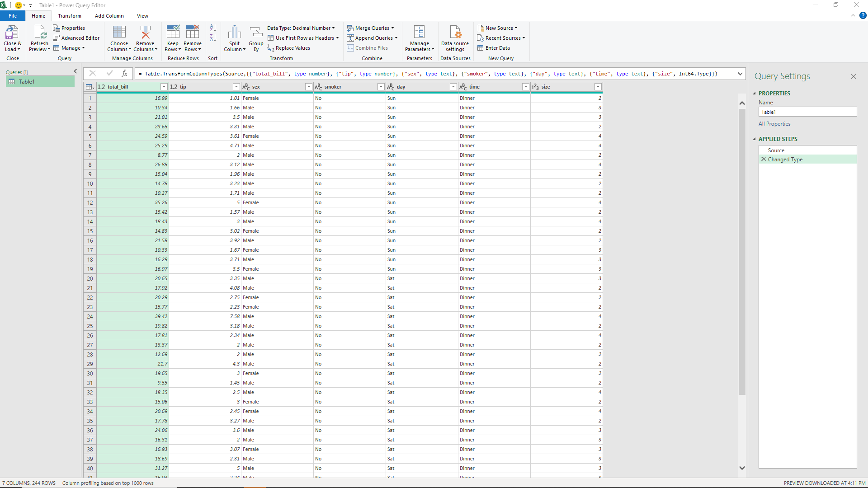The width and height of the screenshot is (868, 488).
Task: Open the filter dropdown on the day column
Action: [x=453, y=86]
